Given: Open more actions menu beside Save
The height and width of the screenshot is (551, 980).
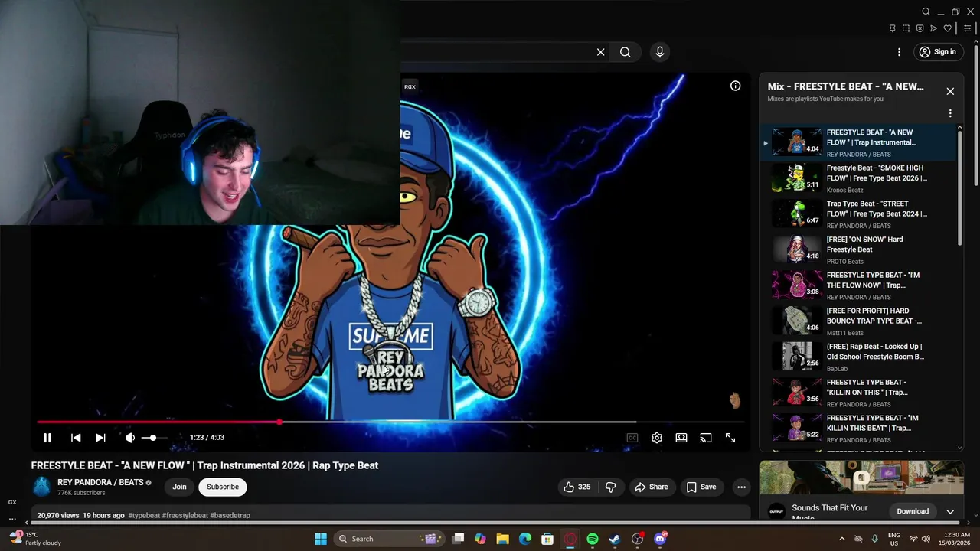Looking at the screenshot, I should pos(741,487).
